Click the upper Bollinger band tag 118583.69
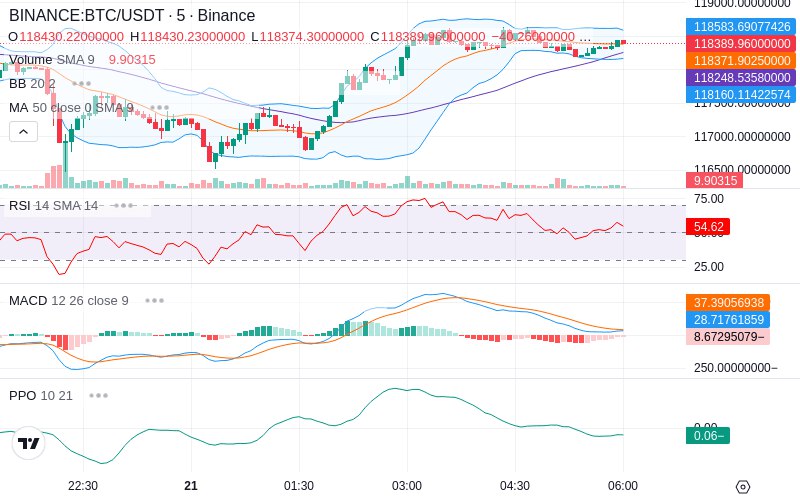The height and width of the screenshot is (500, 800). (742, 27)
